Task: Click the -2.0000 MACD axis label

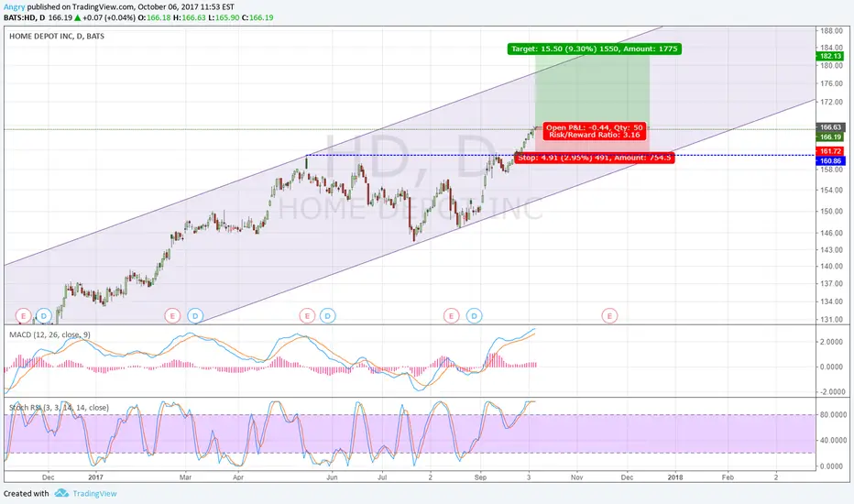Action: (x=832, y=392)
